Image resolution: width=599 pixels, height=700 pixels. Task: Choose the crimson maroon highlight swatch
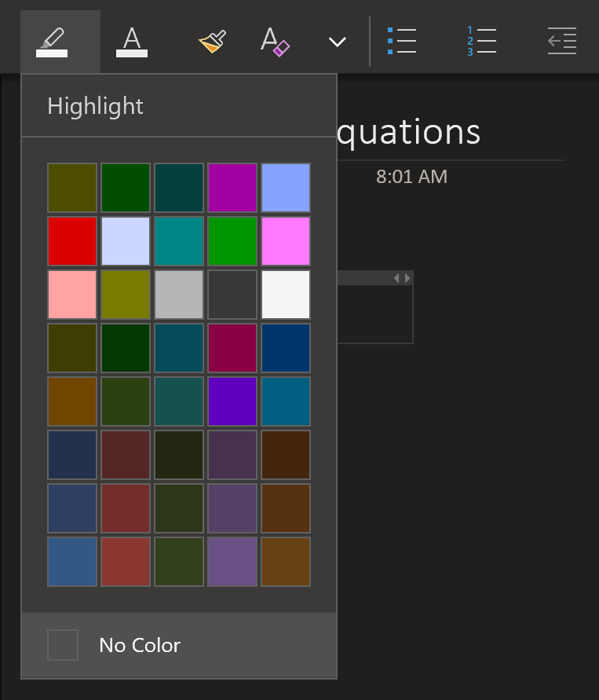(x=232, y=348)
